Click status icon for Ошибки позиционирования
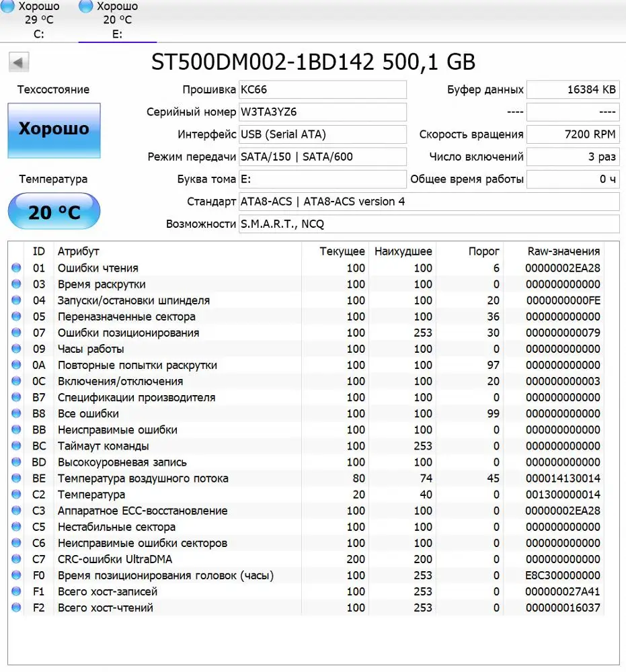Viewport: 626px width, 672px height. pyautogui.click(x=16, y=333)
